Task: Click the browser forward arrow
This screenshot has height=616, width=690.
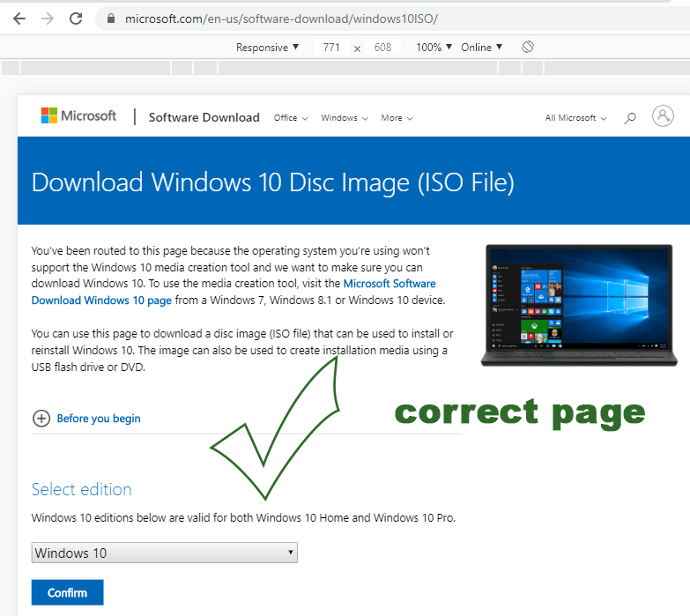Action: [x=48, y=19]
